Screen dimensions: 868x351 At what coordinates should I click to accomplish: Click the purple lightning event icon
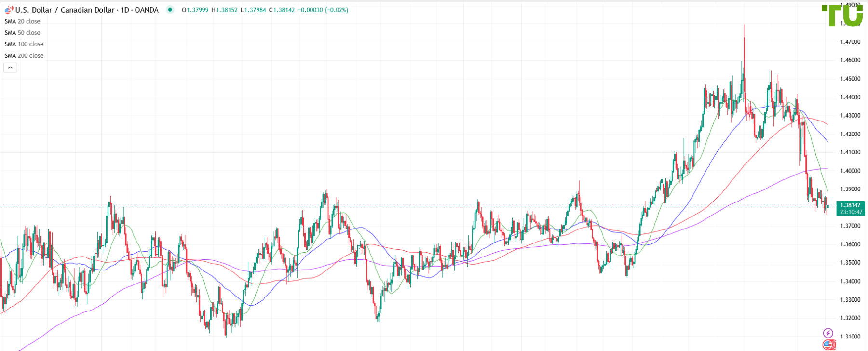[x=828, y=333]
